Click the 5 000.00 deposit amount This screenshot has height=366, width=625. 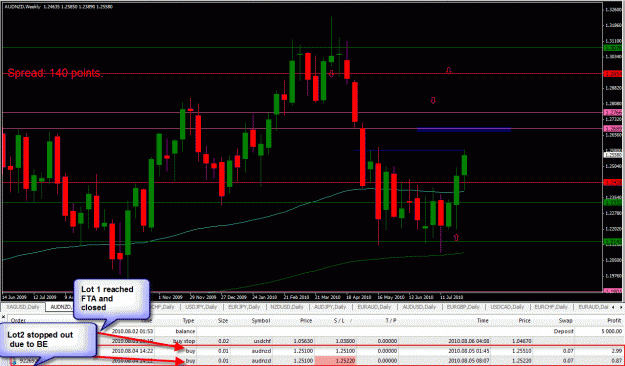coord(610,331)
